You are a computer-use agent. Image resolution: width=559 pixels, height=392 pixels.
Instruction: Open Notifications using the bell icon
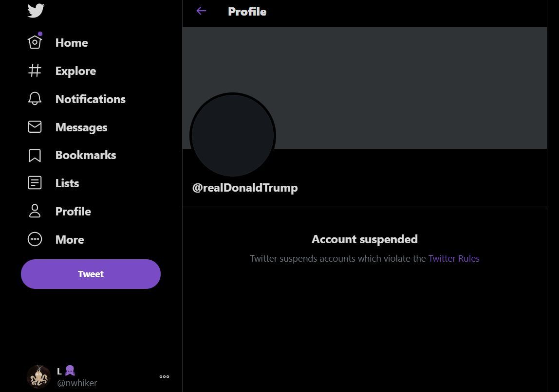(x=35, y=99)
